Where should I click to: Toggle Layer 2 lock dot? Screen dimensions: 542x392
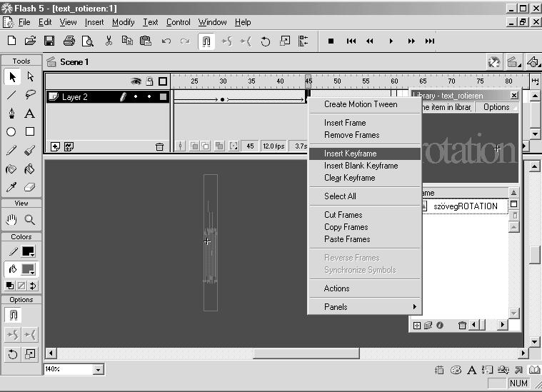point(149,97)
